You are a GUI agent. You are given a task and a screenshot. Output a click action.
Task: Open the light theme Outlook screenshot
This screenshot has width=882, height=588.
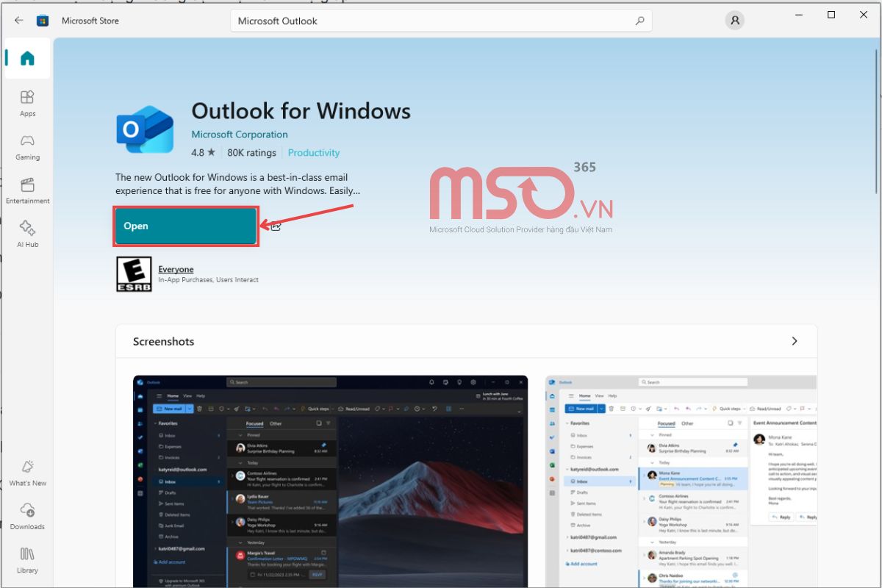[x=681, y=481]
